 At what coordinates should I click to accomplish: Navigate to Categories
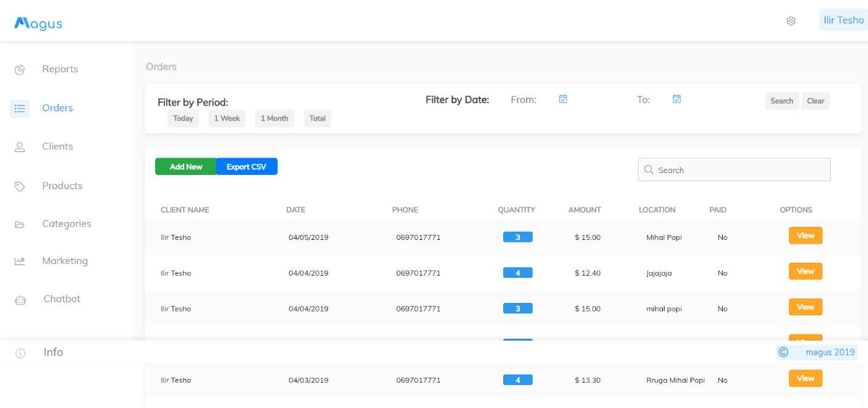[67, 224]
